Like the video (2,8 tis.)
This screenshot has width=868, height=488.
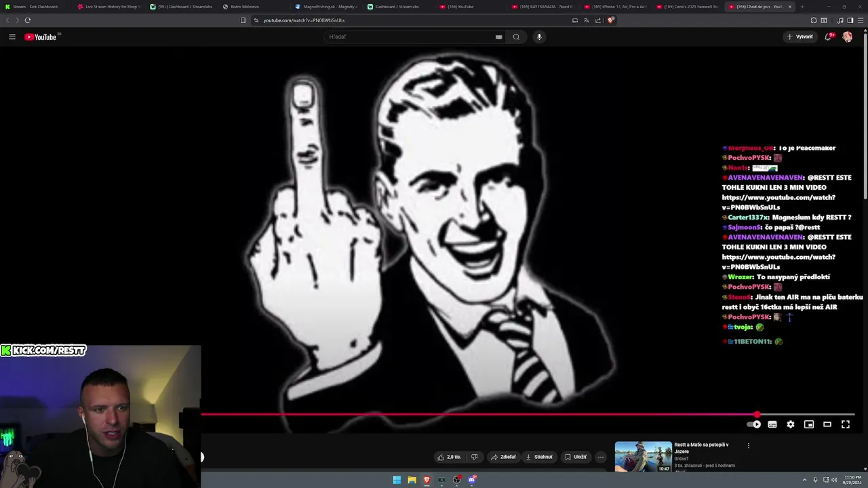[x=449, y=457]
